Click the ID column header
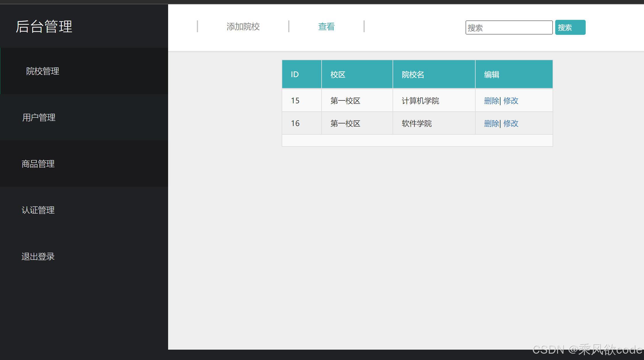The width and height of the screenshot is (644, 360). coord(295,74)
